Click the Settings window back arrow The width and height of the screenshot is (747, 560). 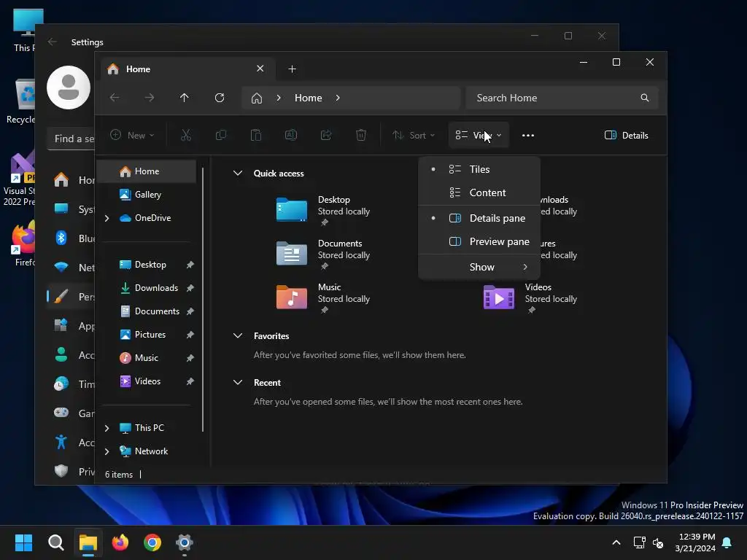(53, 42)
